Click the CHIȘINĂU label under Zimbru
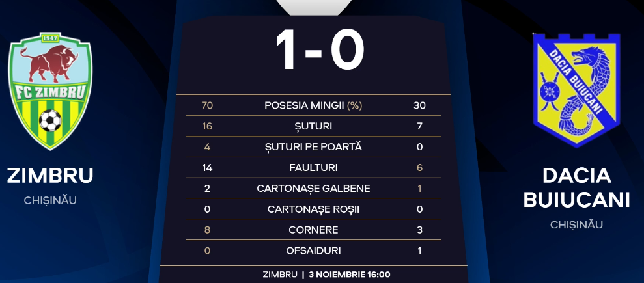644x283 pixels. point(50,200)
